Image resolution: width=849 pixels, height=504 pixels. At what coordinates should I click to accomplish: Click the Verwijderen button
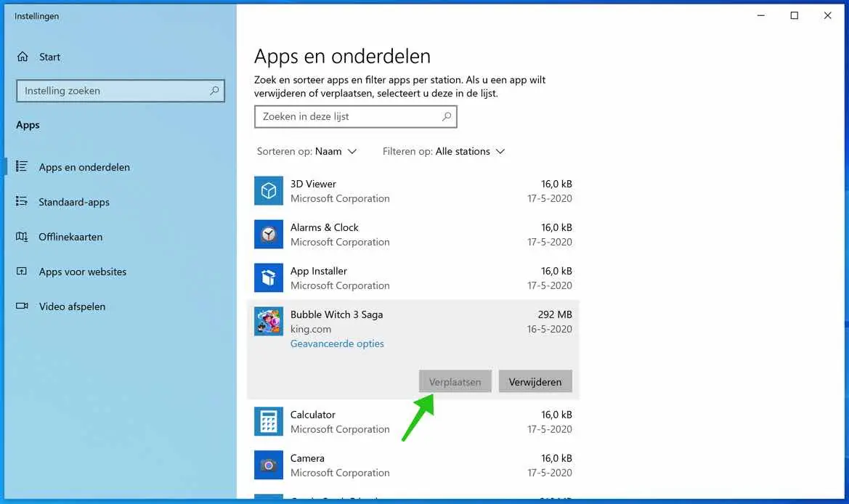535,382
